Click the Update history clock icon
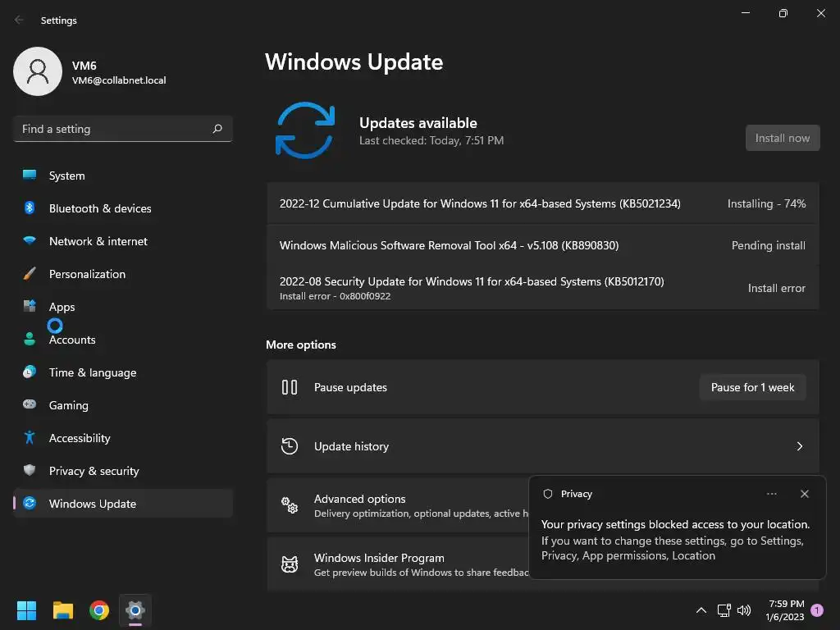 290,445
